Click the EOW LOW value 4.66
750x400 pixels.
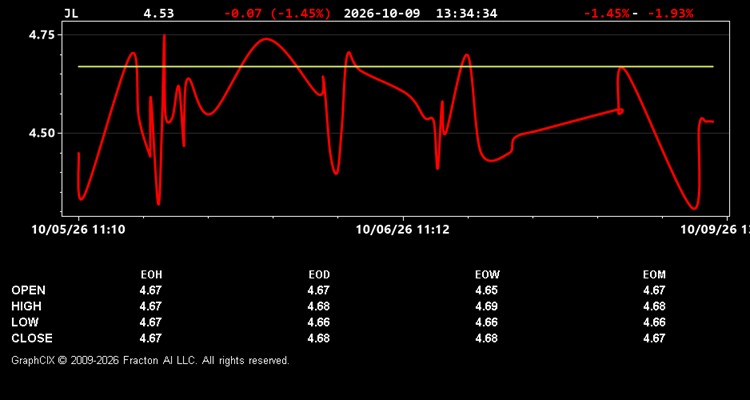486,322
